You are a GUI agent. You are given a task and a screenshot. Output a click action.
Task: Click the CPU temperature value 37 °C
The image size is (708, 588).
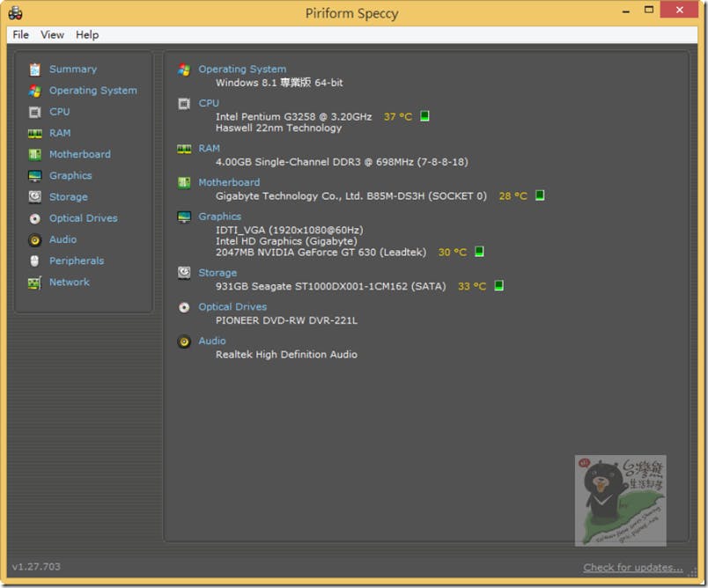click(398, 117)
